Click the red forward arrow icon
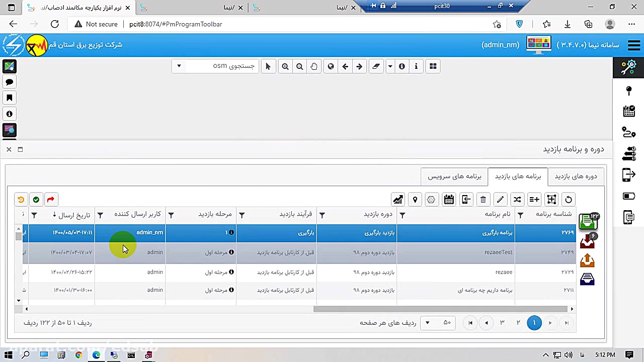The width and height of the screenshot is (644, 362). [x=51, y=200]
